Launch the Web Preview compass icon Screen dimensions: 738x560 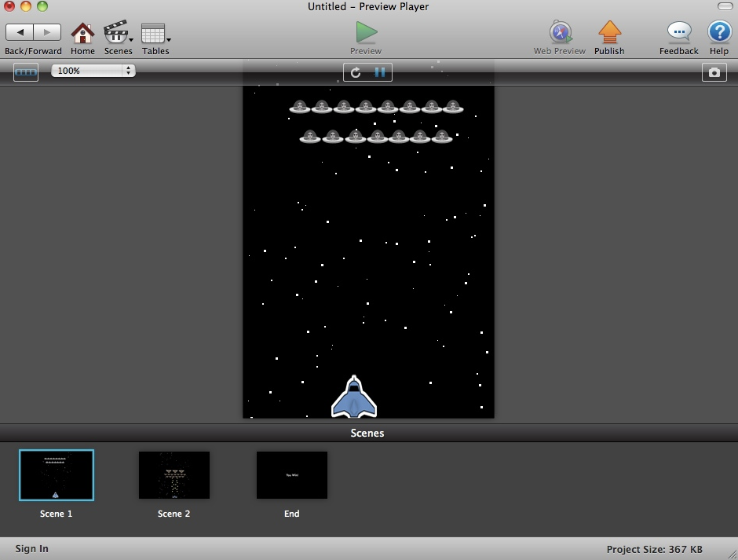(560, 32)
